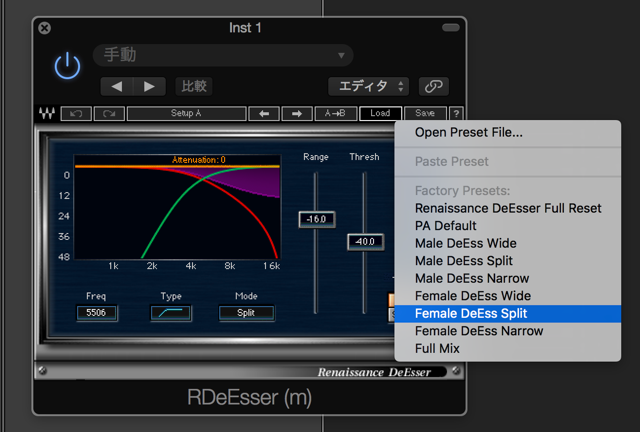Select PA Default preset
640x432 pixels.
click(508, 226)
